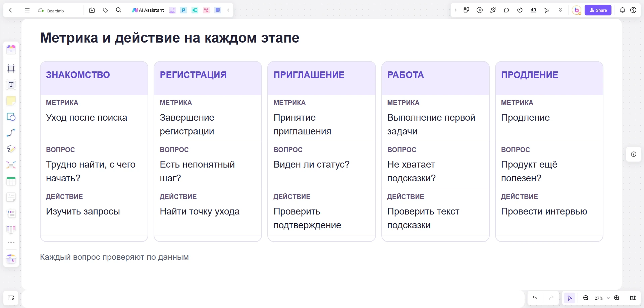Image resolution: width=644 pixels, height=308 pixels.
Task: Open the help question mark
Action: [x=633, y=10]
